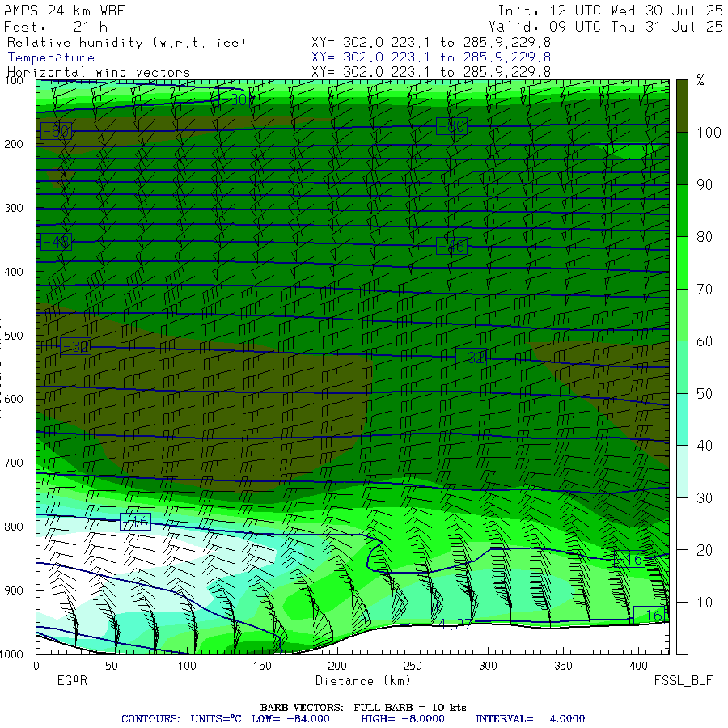Viewport: 728px width, 728px height.
Task: Click the pressure axis "900" label
Action: (14, 590)
